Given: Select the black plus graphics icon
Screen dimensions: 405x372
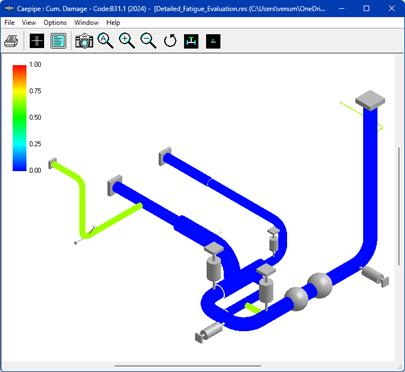Looking at the screenshot, I should point(37,41).
